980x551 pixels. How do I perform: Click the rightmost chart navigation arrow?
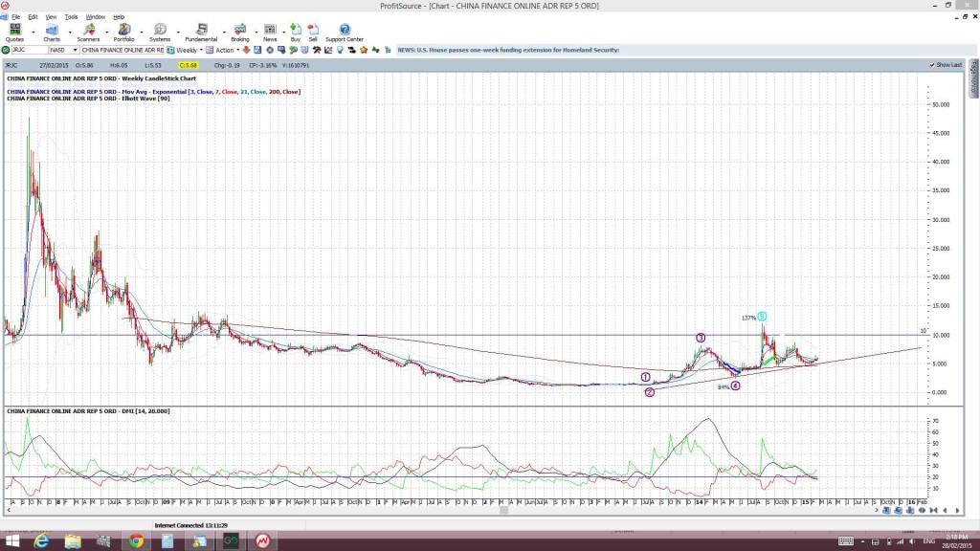pyautogui.click(x=957, y=511)
